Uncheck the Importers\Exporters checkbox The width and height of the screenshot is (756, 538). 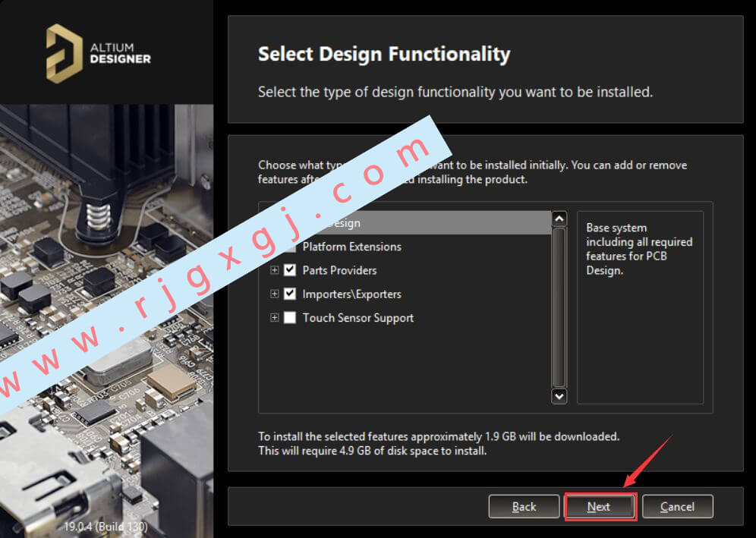(x=290, y=294)
